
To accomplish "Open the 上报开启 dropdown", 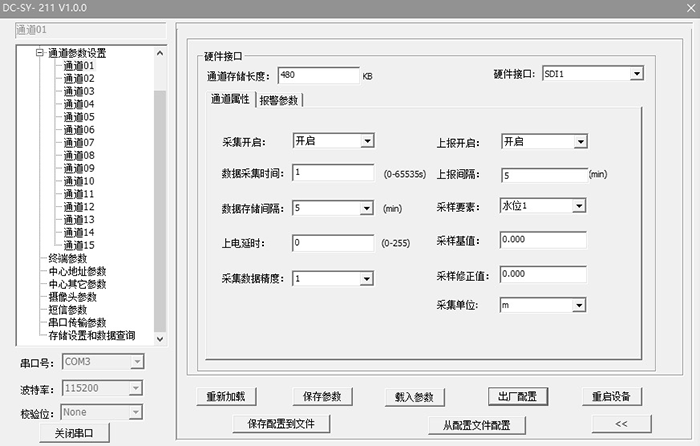I will [579, 142].
